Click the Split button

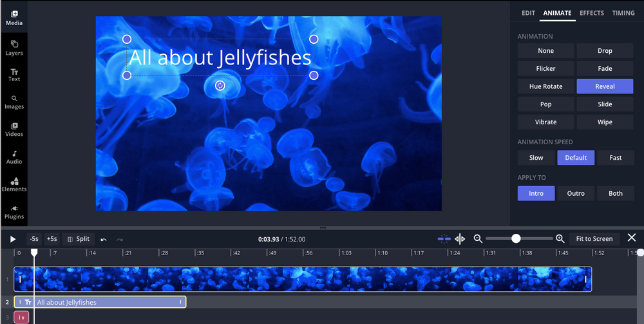point(79,239)
